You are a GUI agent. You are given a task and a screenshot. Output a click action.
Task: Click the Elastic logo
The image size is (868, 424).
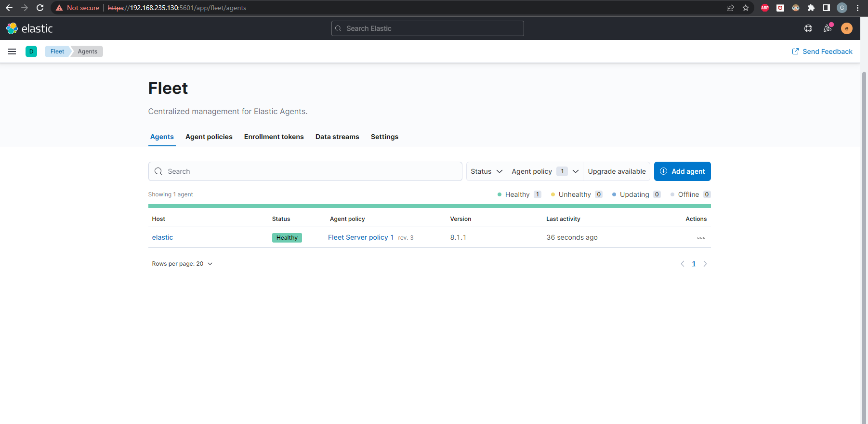click(29, 28)
